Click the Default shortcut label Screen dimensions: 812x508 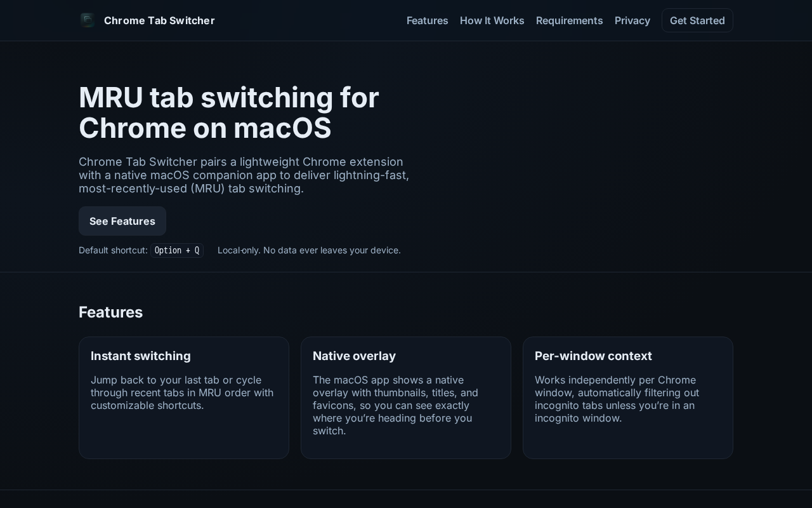tap(113, 250)
